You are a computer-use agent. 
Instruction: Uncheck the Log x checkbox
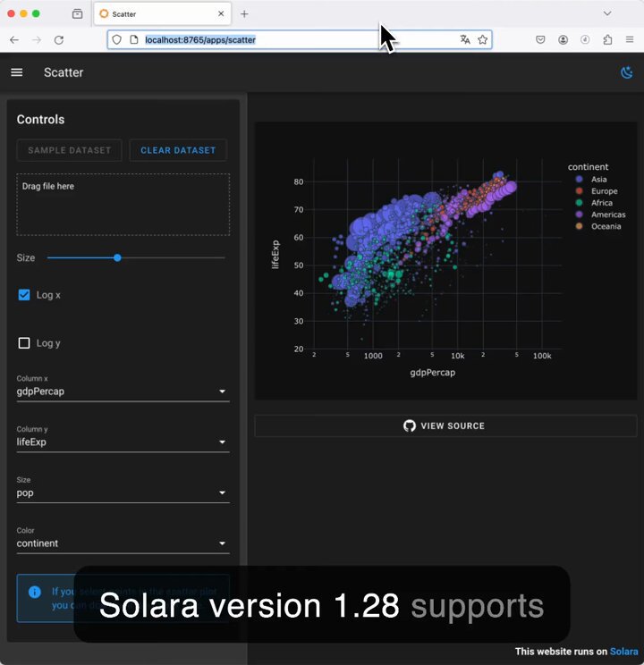click(24, 295)
